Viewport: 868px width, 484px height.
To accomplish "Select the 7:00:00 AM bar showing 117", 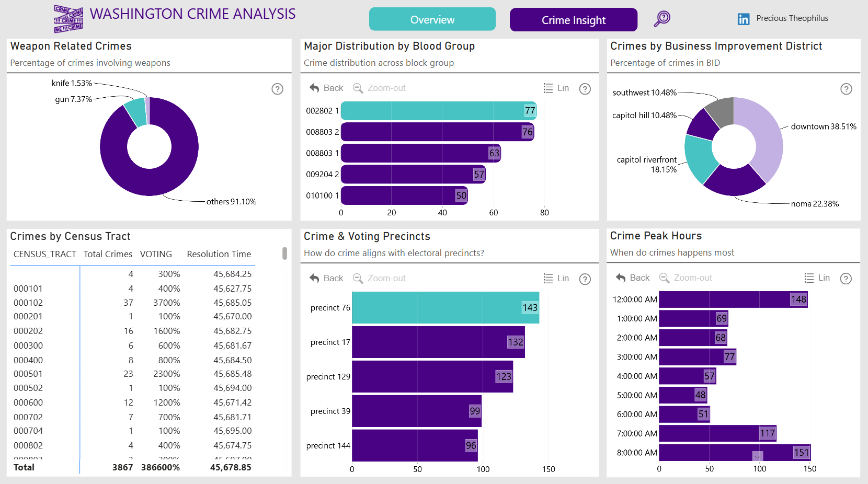I will coord(718,433).
